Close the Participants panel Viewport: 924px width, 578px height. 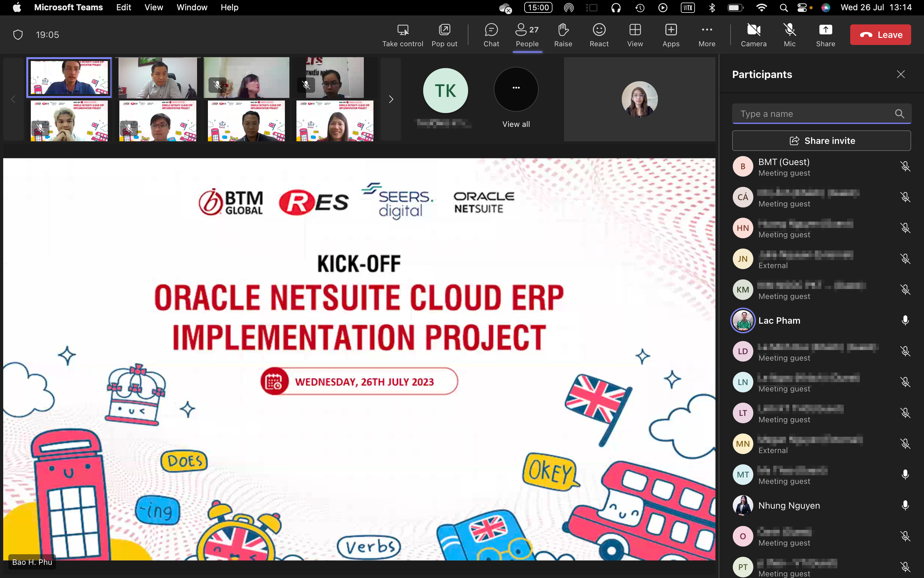point(901,74)
